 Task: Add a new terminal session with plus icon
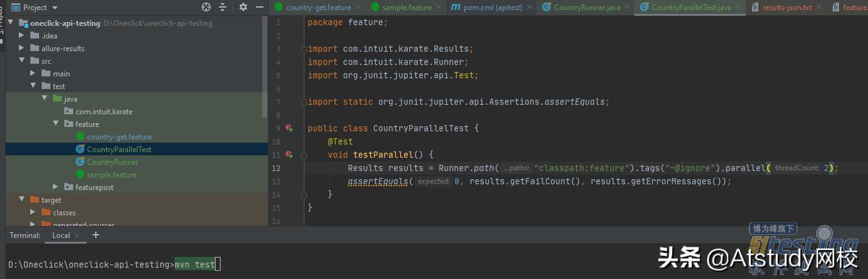point(96,235)
